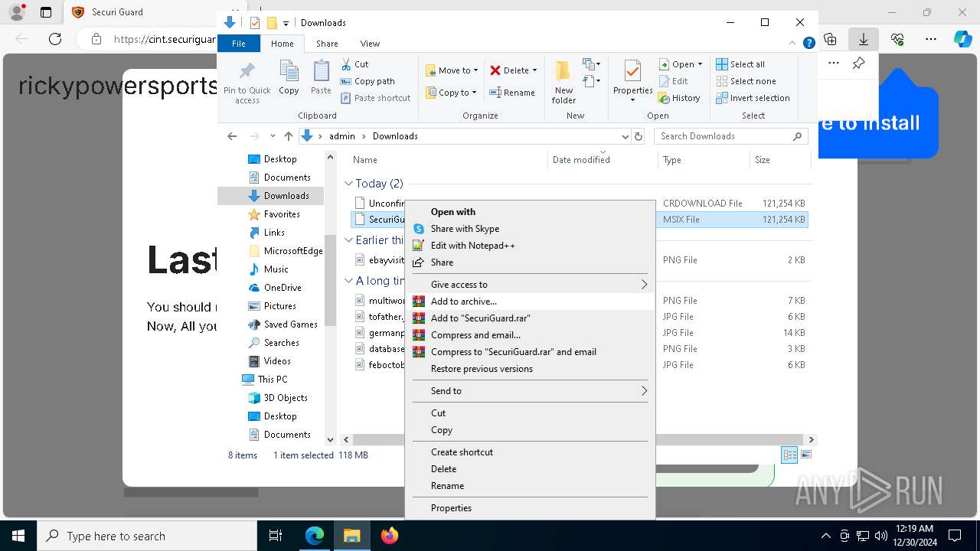Open the Copy to dropdown

point(452,93)
